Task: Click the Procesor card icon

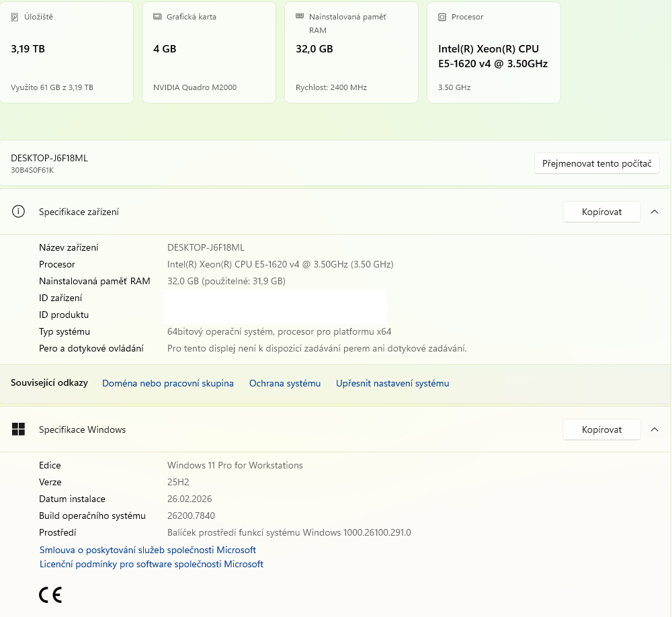Action: pos(442,16)
